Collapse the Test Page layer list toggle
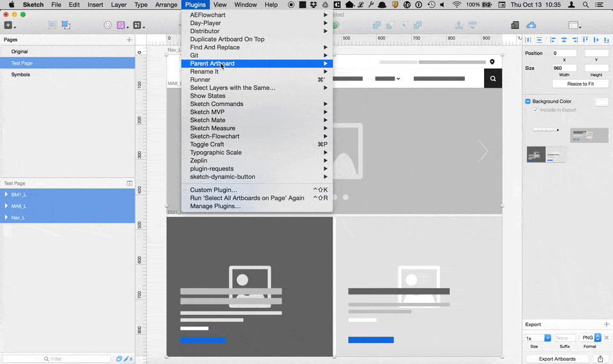Image resolution: width=613 pixels, height=364 pixels. tap(130, 183)
